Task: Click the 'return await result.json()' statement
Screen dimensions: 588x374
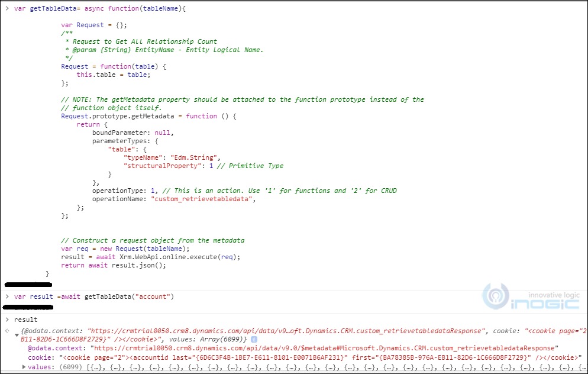Action: pos(114,265)
